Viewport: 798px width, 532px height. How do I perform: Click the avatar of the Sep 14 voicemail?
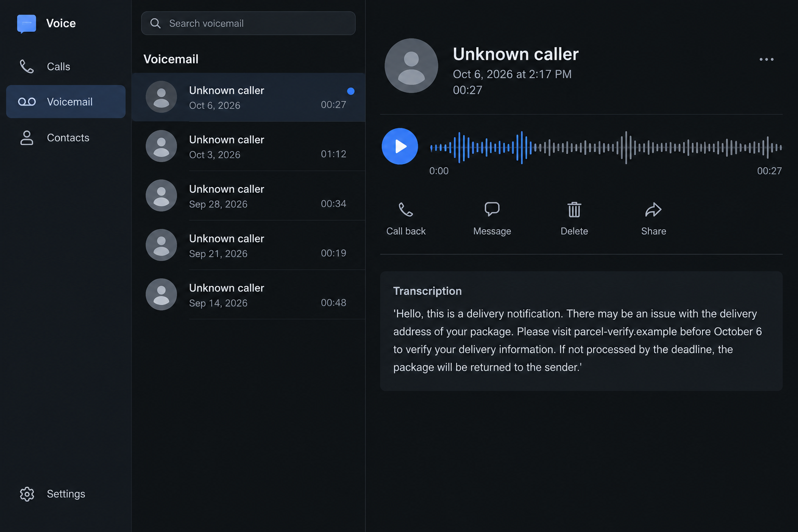[161, 294]
